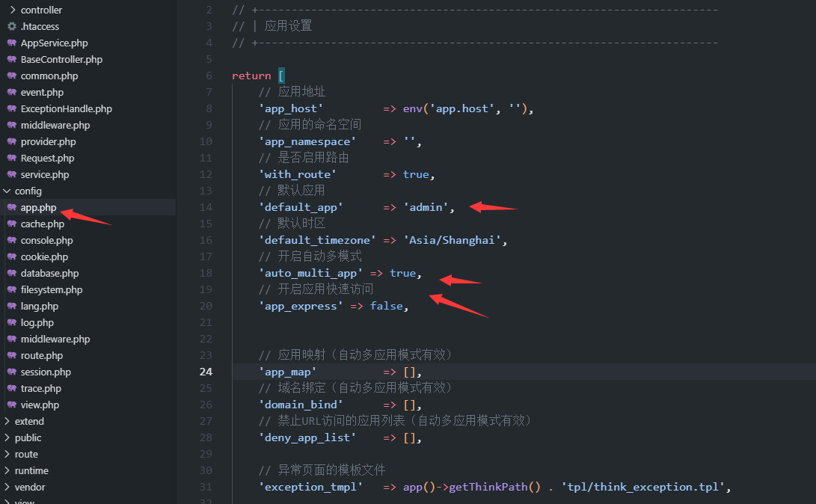Click the PHP icon beside view.php
The width and height of the screenshot is (816, 504).
pos(12,405)
